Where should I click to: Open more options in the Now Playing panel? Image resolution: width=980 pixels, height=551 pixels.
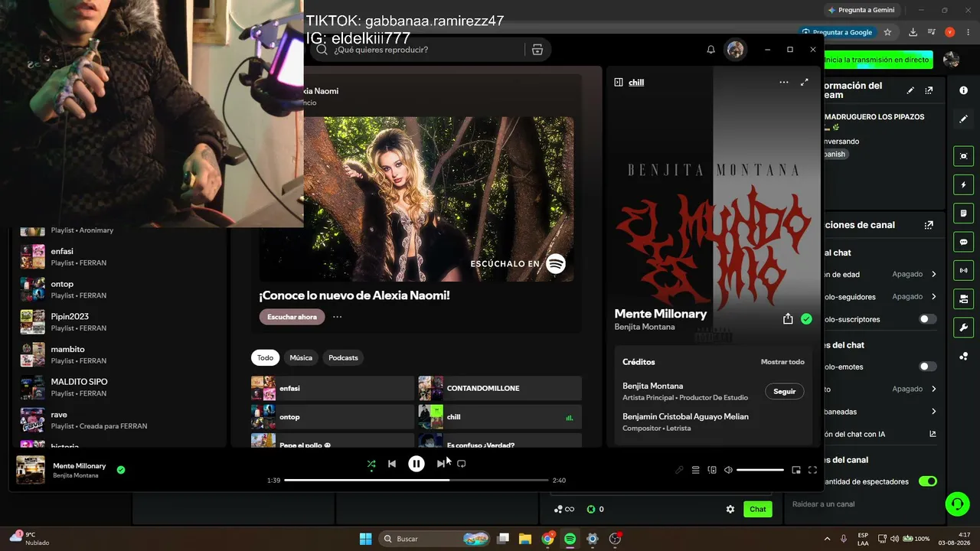(x=784, y=82)
